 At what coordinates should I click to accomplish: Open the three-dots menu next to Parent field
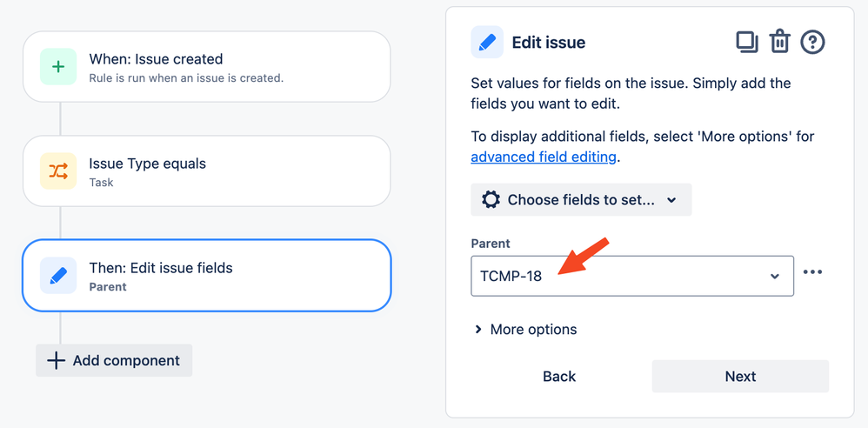coord(812,272)
